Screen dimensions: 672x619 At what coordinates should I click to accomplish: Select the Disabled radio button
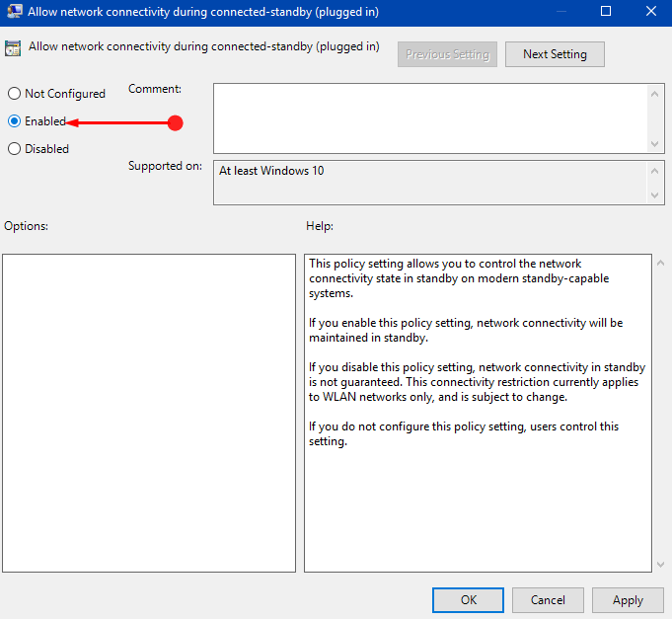click(x=14, y=149)
